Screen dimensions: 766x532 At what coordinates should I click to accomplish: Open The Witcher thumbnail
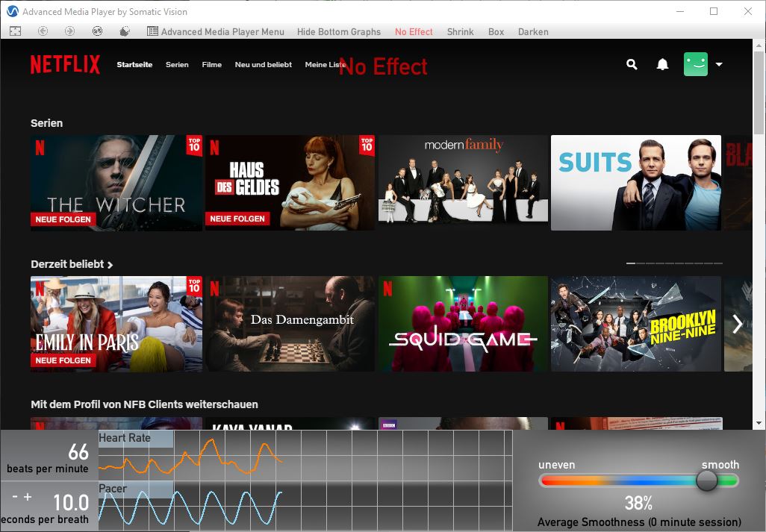[116, 183]
